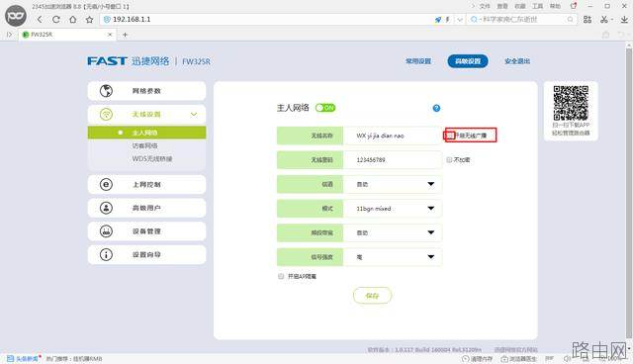Image resolution: width=633 pixels, height=364 pixels.
Task: Click 头条新闻 in the status bar
Action: 24,359
